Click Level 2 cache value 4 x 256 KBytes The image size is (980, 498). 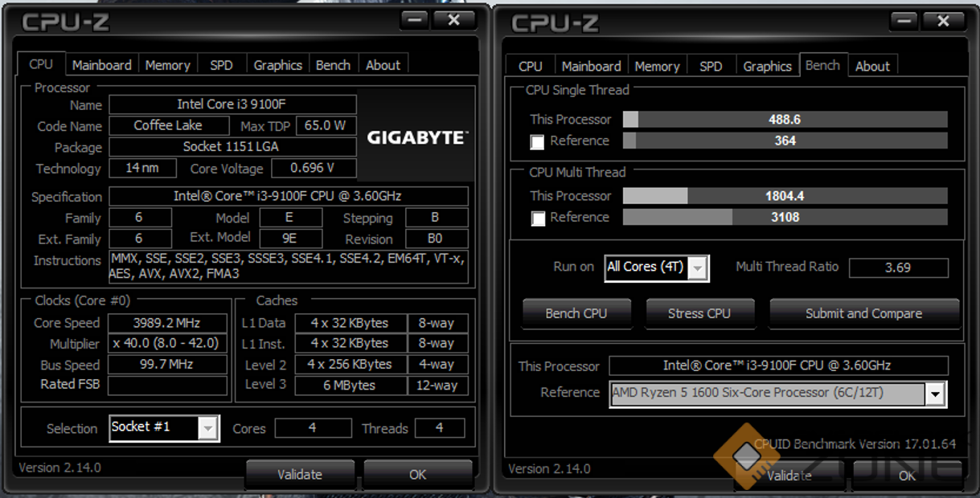(350, 364)
